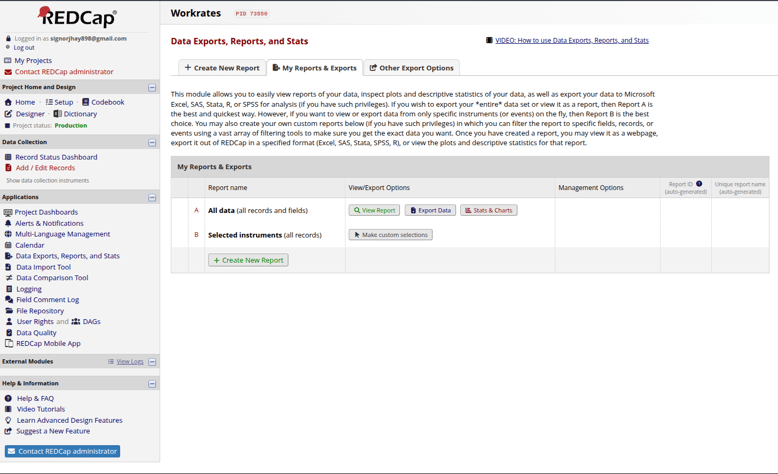Viewport: 778px width, 474px height.
Task: Collapse the External Modules section
Action: (152, 362)
